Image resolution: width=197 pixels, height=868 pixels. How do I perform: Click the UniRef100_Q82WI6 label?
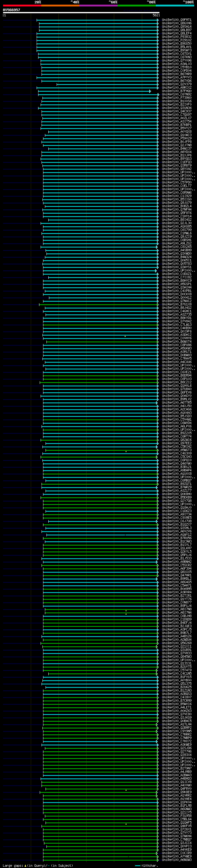[176, 440]
